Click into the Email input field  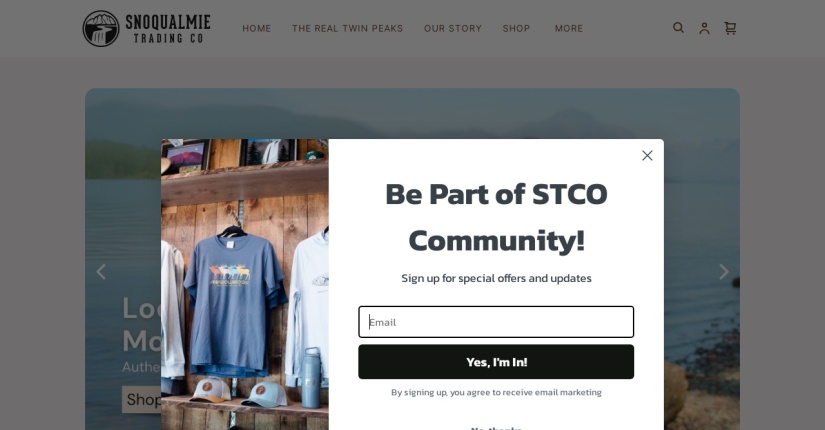496,322
